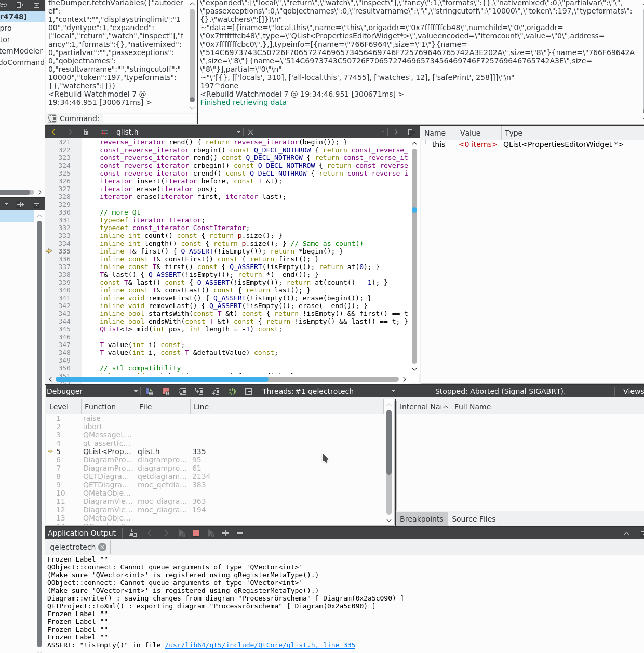Click the Continue debugging icon in debugger toolbar

point(150,391)
